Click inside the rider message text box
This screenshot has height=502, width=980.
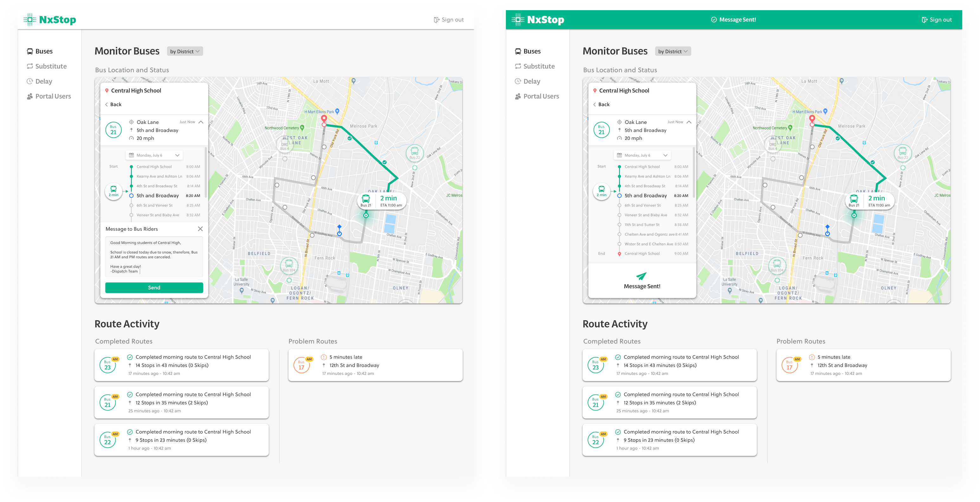pyautogui.click(x=154, y=257)
